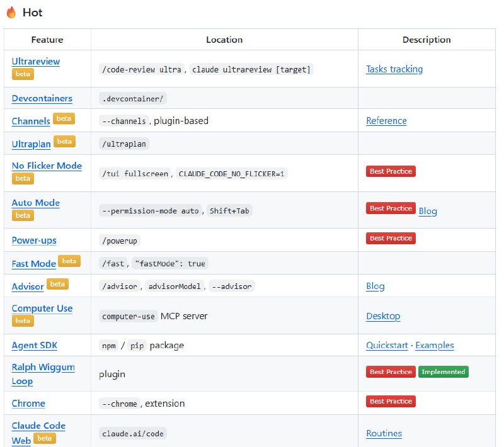Click the fire icon beside Hot
The width and height of the screenshot is (504, 447).
11,13
